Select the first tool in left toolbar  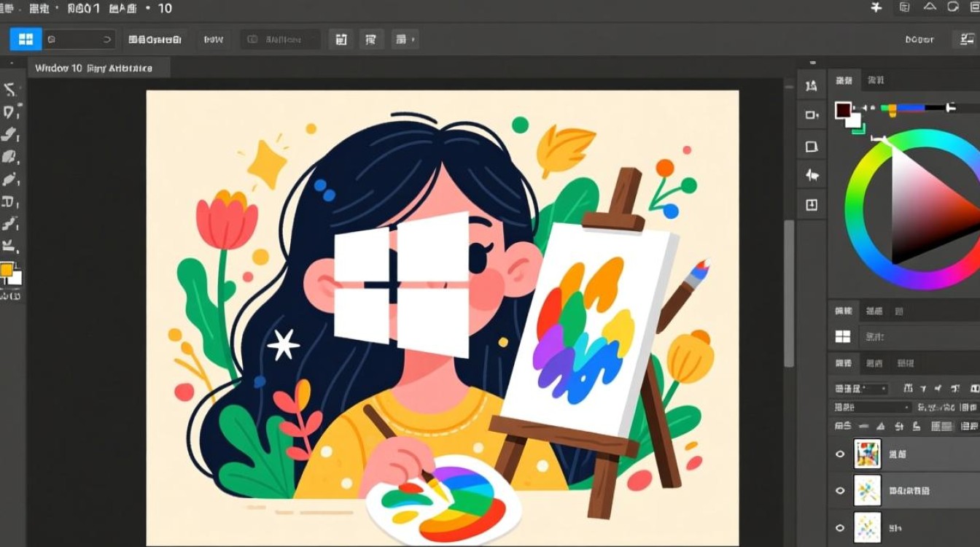coord(10,90)
